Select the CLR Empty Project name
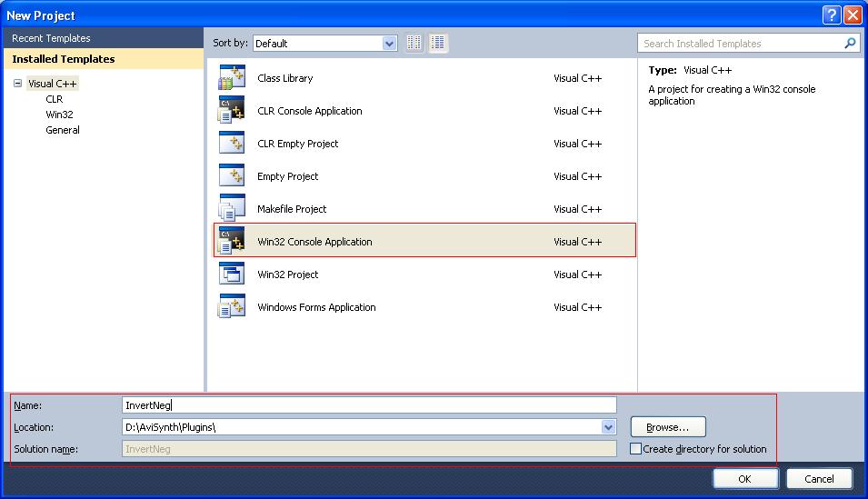 298,144
